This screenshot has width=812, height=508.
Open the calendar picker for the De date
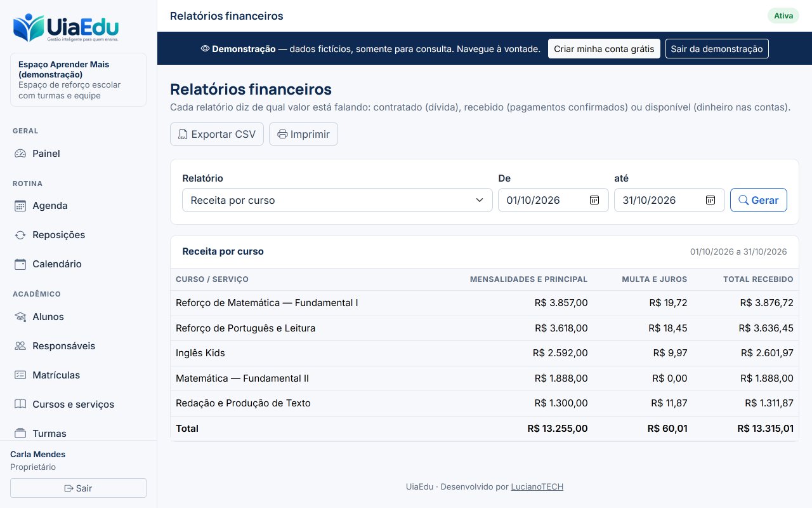pyautogui.click(x=594, y=200)
